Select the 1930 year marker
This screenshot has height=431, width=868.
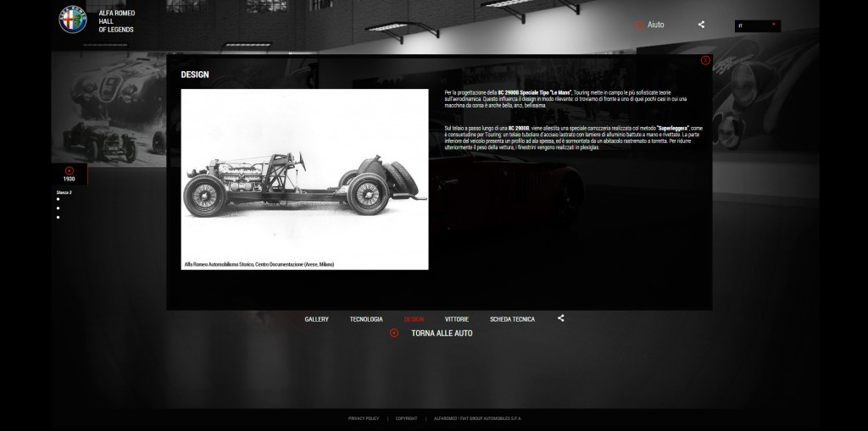(69, 180)
